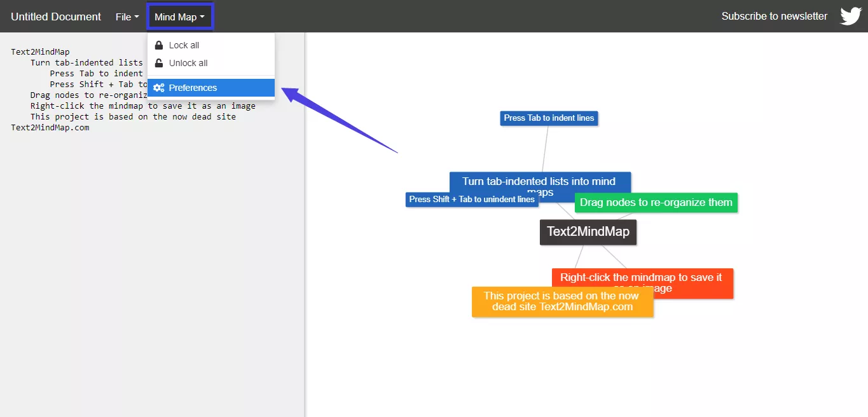Screen dimensions: 868x417
Task: Click the Subscribe to newsletter link
Action: (775, 16)
